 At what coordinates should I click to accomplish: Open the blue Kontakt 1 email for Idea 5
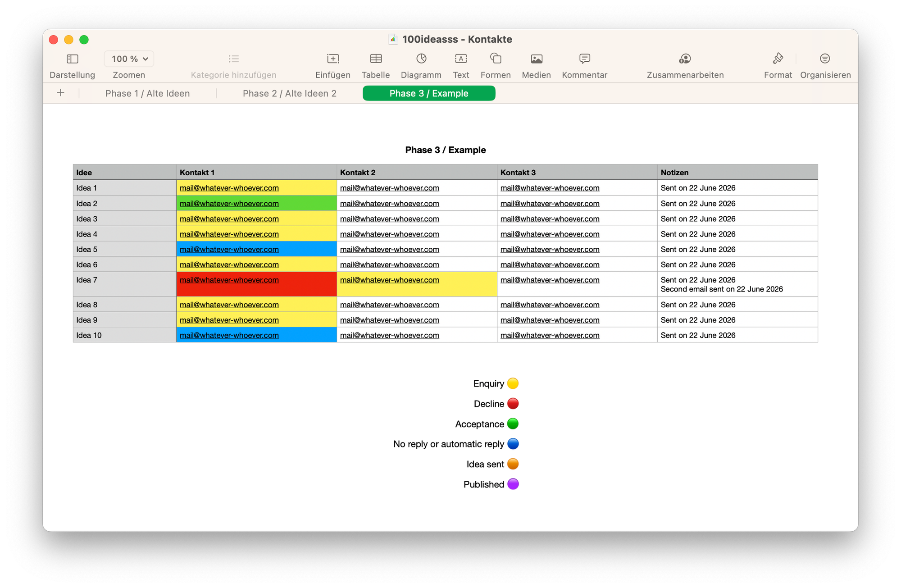coord(229,250)
